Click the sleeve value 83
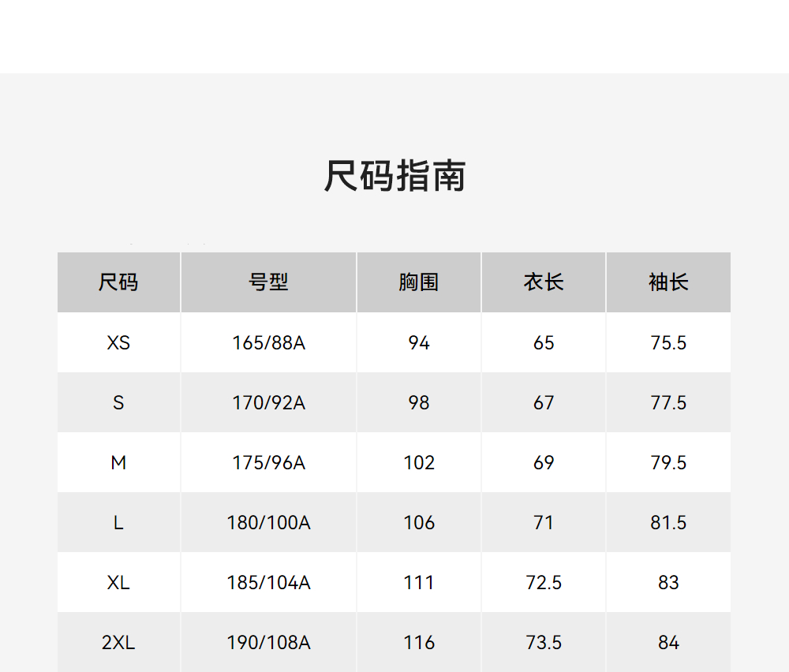The width and height of the screenshot is (789, 672). pyautogui.click(x=668, y=582)
